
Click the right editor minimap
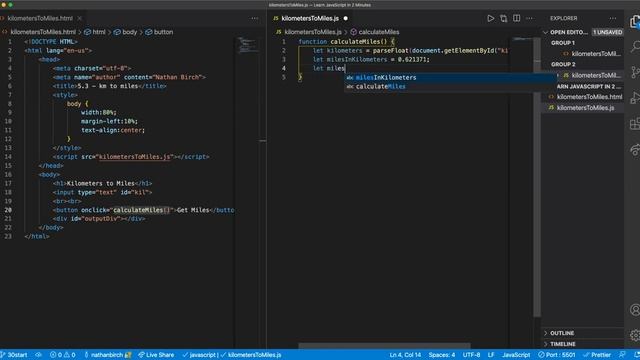[x=522, y=39]
